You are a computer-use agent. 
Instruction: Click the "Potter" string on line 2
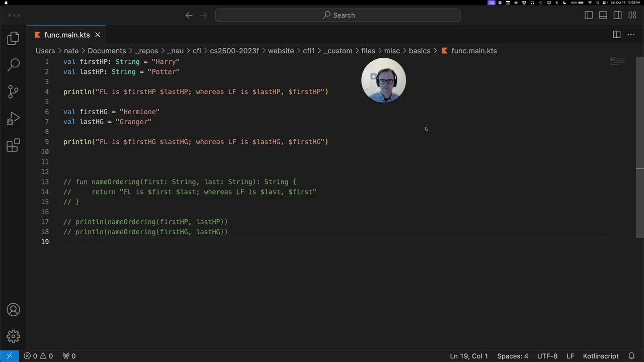(x=164, y=72)
